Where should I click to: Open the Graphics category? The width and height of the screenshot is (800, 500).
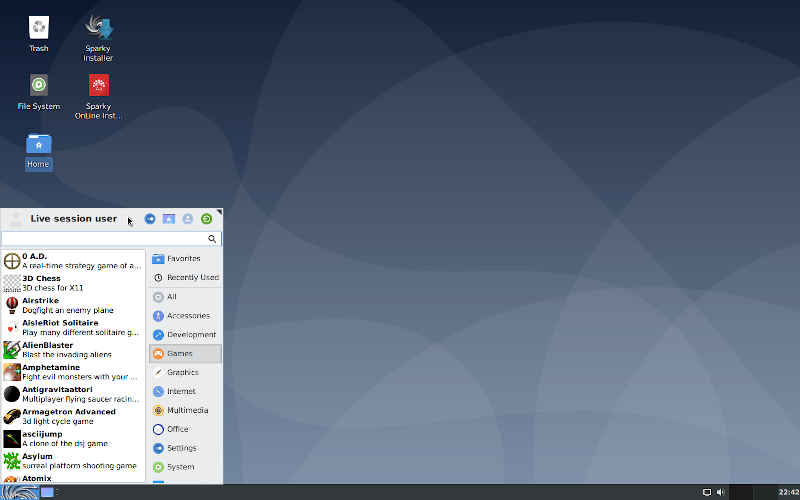coord(186,372)
